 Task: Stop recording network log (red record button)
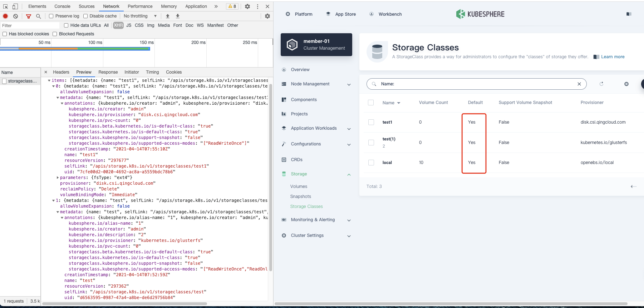5,16
